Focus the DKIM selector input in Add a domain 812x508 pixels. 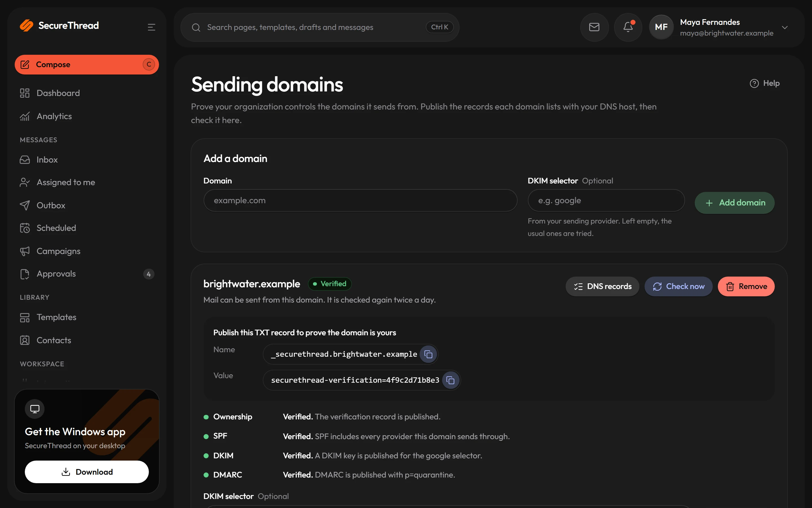tap(606, 200)
